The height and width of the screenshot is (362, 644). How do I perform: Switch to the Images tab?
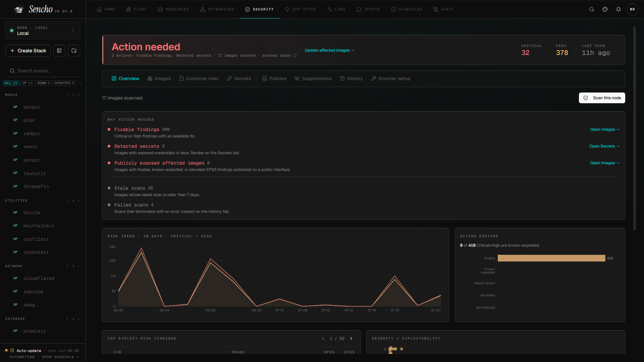pyautogui.click(x=159, y=79)
